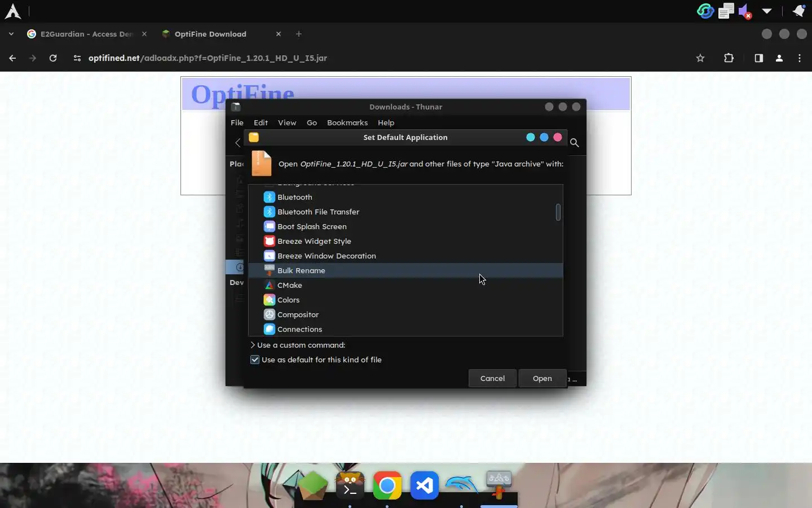Choose the Boot Splash Screen icon
The width and height of the screenshot is (812, 508).
click(270, 226)
